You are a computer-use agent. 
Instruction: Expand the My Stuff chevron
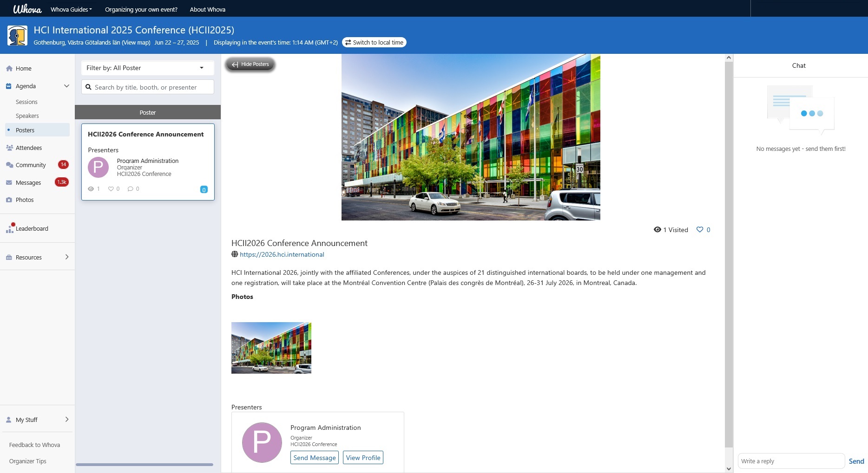(x=67, y=419)
